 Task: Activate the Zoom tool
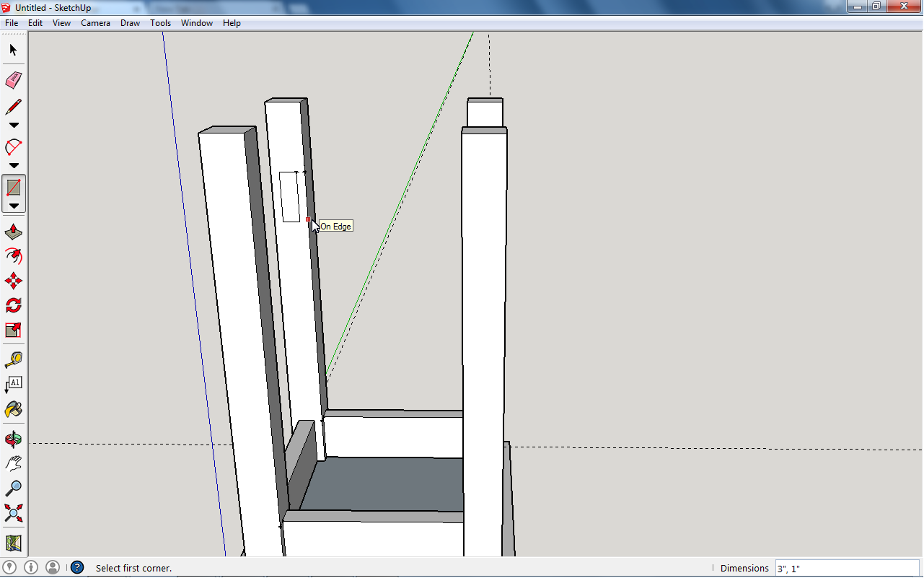12,488
